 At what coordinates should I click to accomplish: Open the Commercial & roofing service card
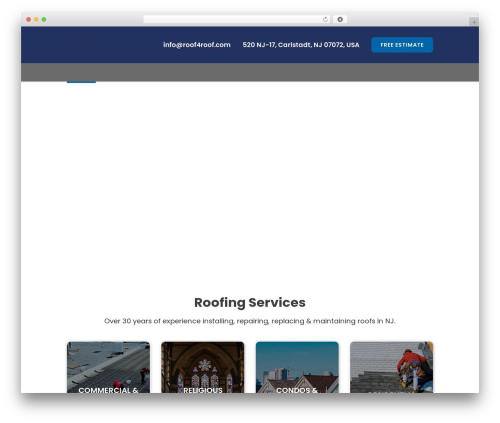pyautogui.click(x=108, y=367)
